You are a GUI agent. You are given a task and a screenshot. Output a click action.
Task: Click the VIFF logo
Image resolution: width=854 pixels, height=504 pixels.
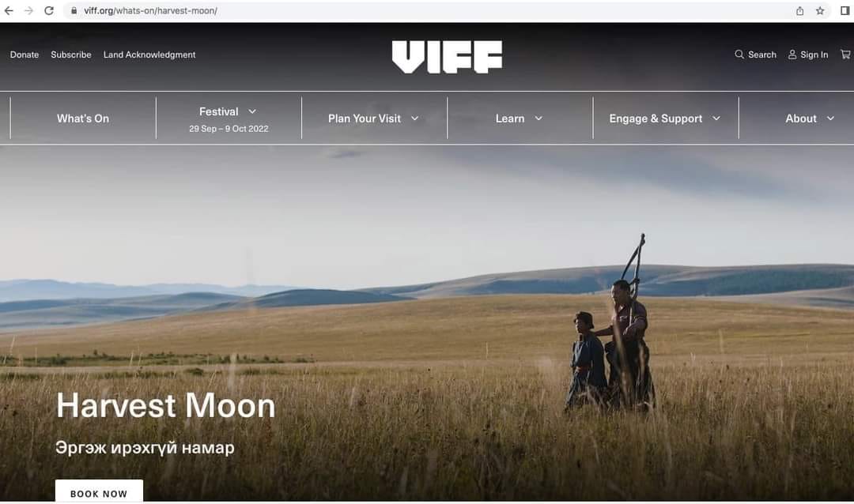447,57
